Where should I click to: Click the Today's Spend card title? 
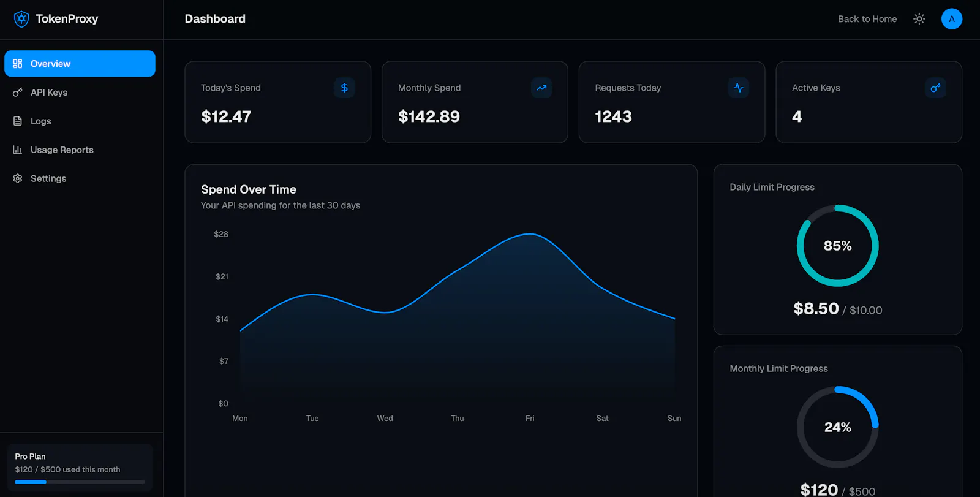(231, 88)
